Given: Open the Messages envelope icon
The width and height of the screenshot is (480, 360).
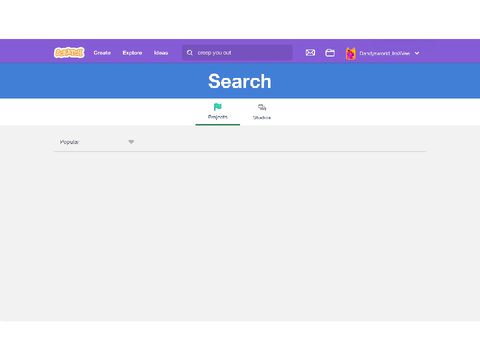Looking at the screenshot, I should (x=310, y=53).
